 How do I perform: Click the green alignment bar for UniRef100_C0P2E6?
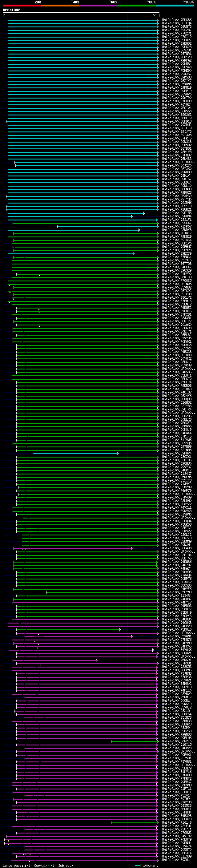coord(135,742)
